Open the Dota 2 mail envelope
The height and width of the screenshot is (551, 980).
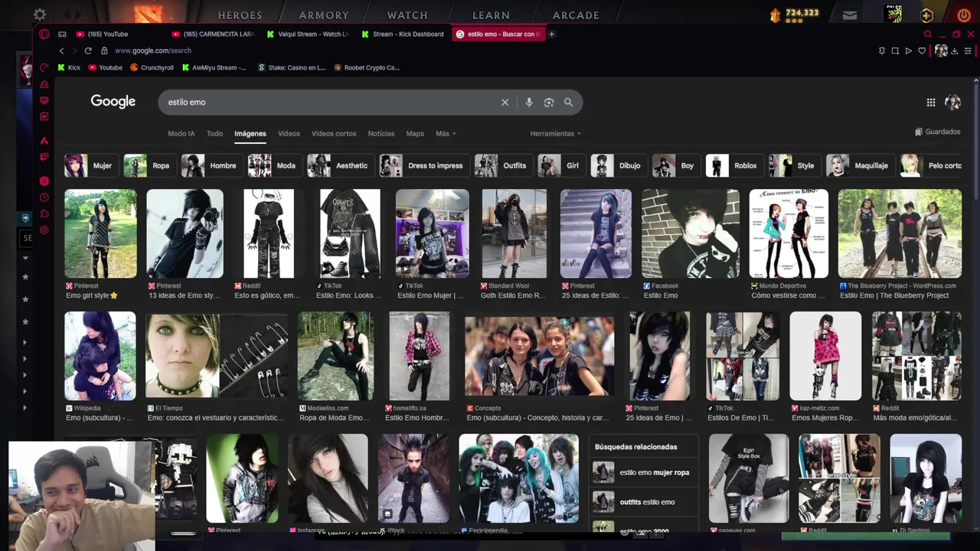pyautogui.click(x=850, y=15)
